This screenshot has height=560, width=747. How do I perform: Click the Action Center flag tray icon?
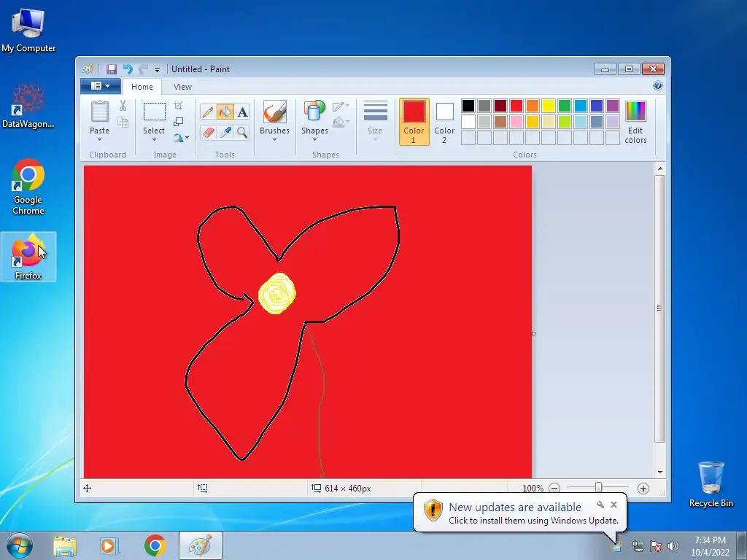656,546
